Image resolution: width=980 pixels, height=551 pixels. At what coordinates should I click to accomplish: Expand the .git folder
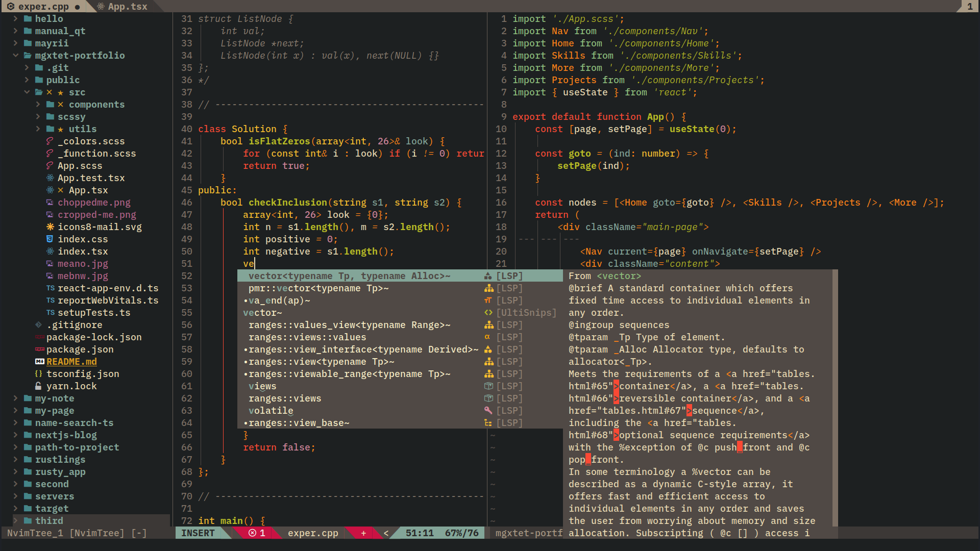(27, 67)
